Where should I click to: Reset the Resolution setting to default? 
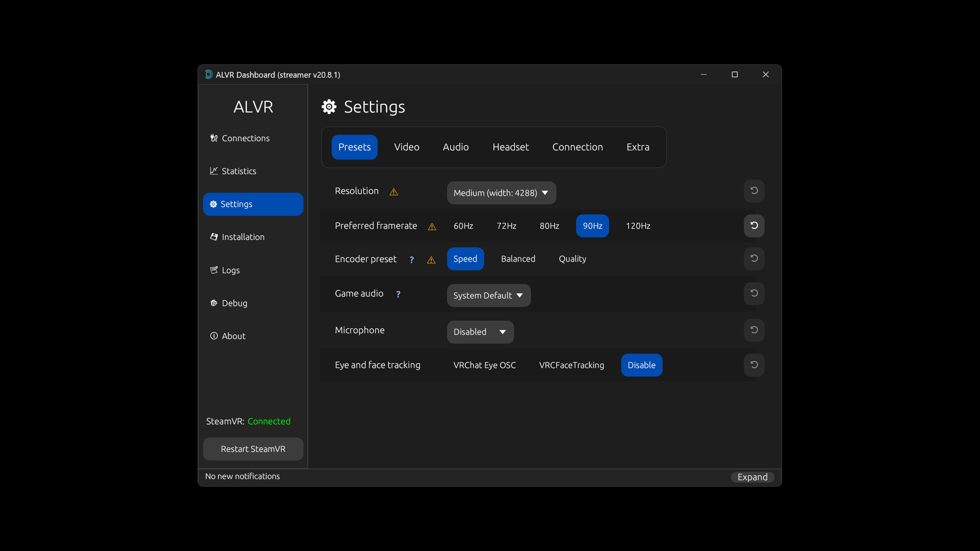pyautogui.click(x=753, y=191)
